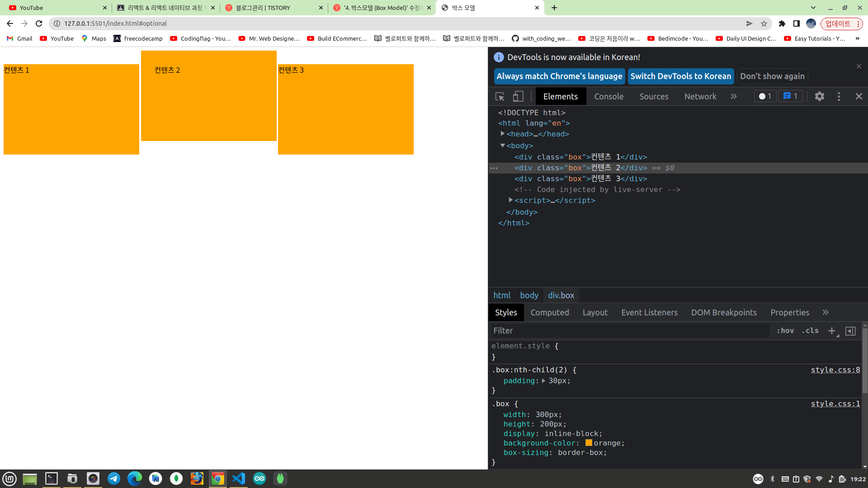This screenshot has width=868, height=488.
Task: Click Switch DevTools to Korean button
Action: pos(680,76)
